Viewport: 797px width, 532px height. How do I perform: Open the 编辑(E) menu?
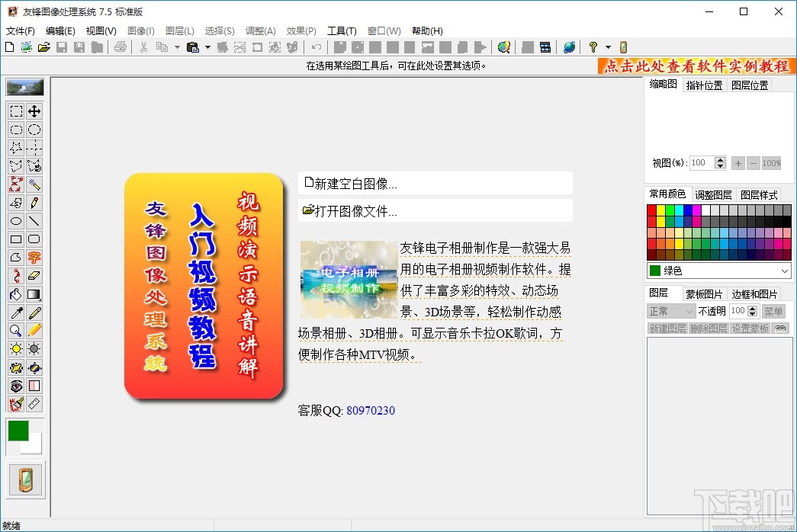[x=60, y=31]
